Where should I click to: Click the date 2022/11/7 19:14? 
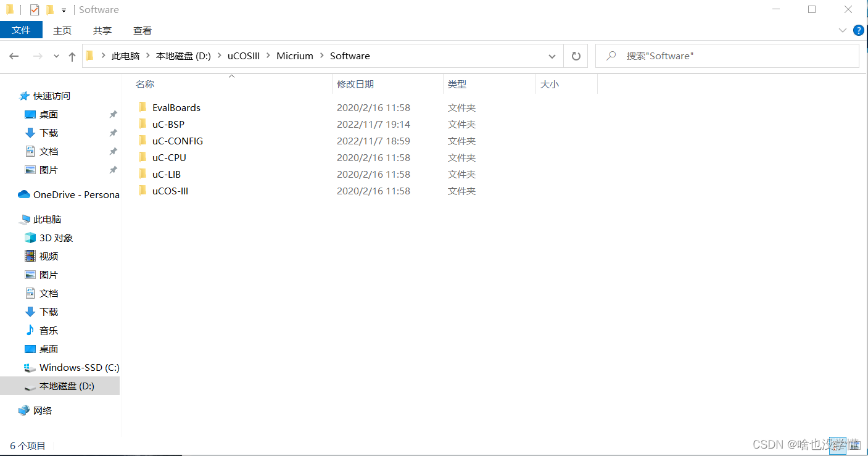(373, 124)
